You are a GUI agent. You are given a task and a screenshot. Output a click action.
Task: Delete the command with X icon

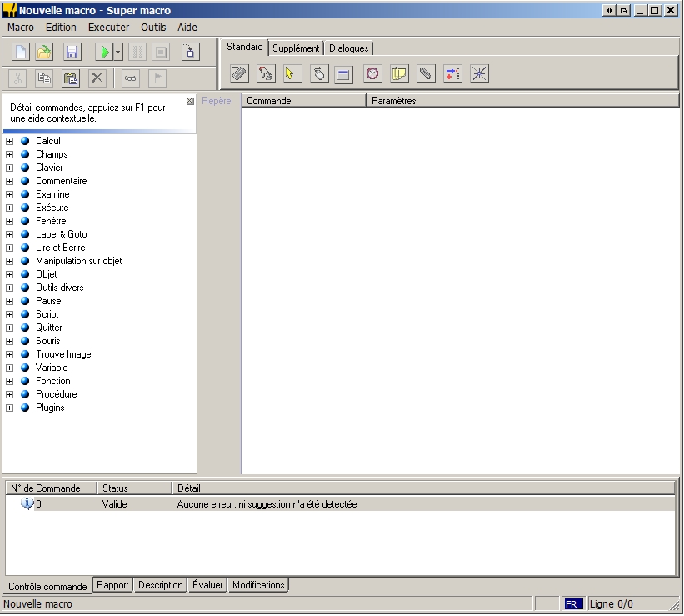[x=97, y=78]
